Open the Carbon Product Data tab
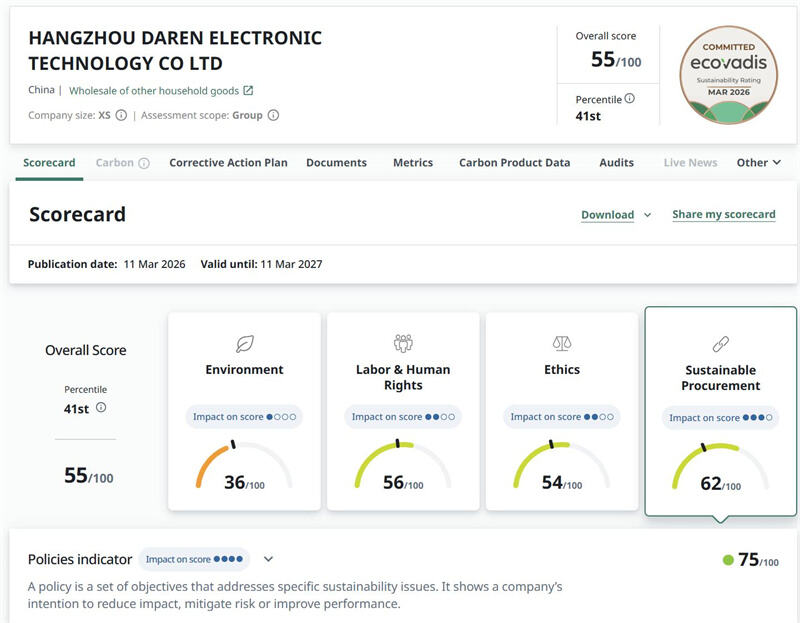This screenshot has width=800, height=623. tap(514, 162)
